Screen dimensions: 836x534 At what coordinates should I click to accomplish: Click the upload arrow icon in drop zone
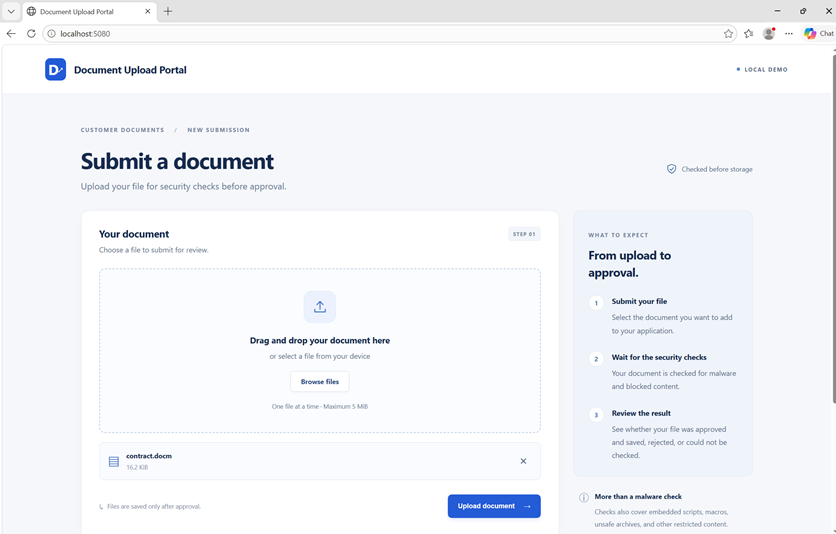320,307
